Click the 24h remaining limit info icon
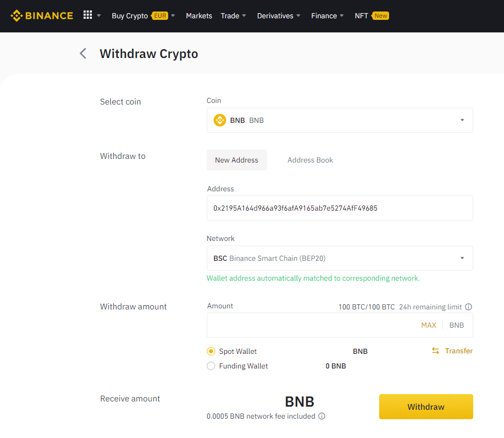The height and width of the screenshot is (438, 504). (468, 307)
